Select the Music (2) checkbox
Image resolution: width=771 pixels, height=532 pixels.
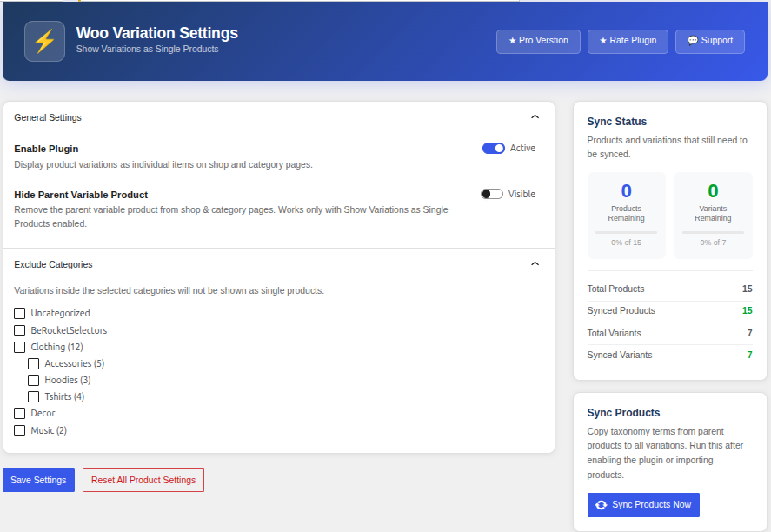[x=19, y=430]
